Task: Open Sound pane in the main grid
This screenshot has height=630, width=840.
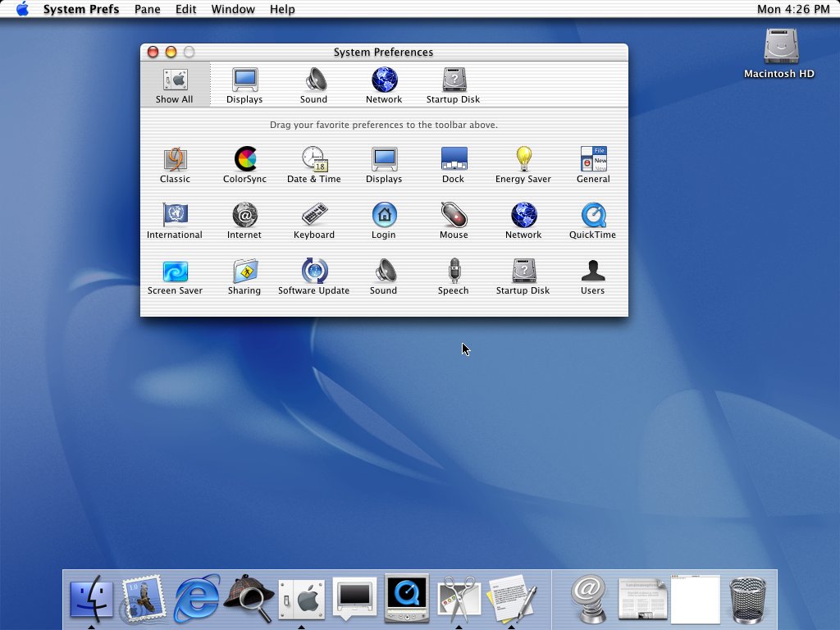Action: [x=384, y=276]
